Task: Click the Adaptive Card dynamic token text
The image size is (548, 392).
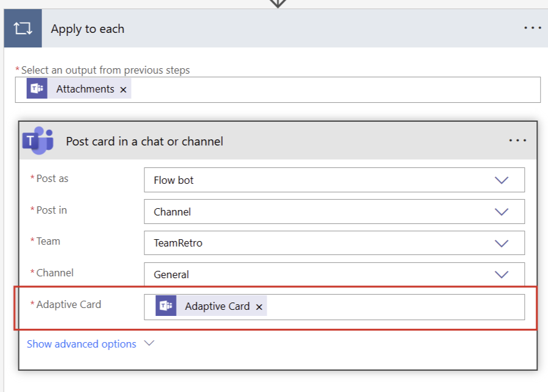Action: pos(217,306)
